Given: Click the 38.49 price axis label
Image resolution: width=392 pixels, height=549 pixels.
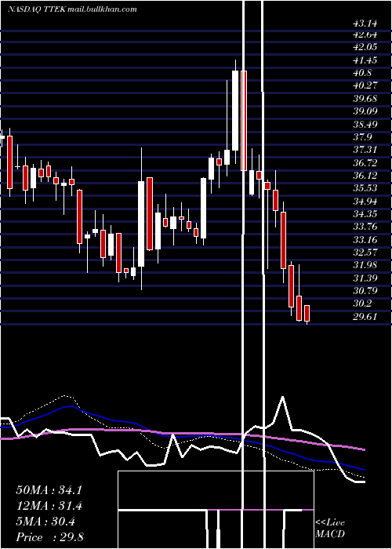Looking at the screenshot, I should [x=365, y=124].
